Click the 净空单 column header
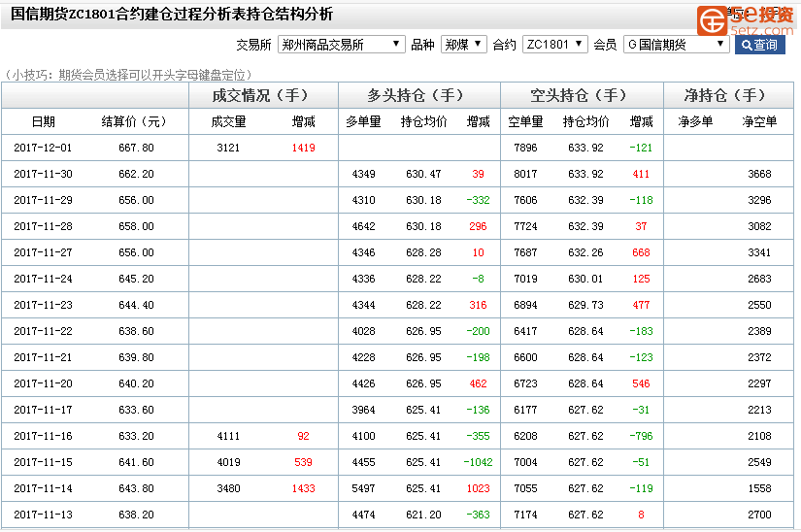The height and width of the screenshot is (532, 801). click(759, 121)
